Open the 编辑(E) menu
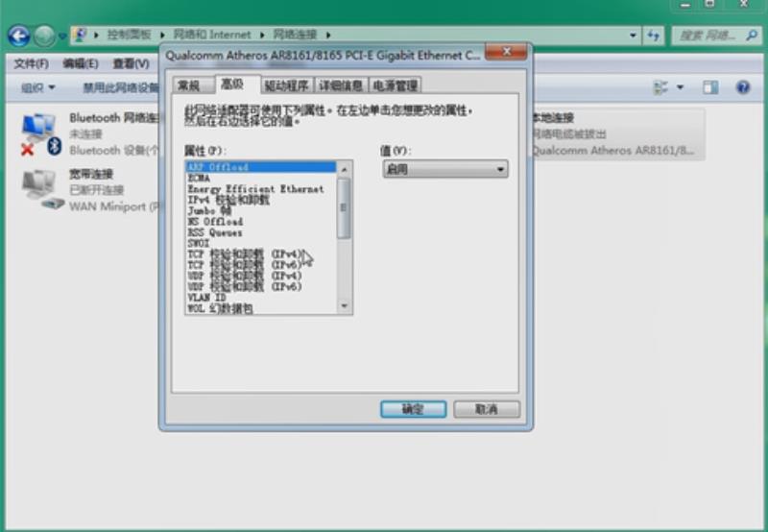The width and height of the screenshot is (768, 532). 81,63
